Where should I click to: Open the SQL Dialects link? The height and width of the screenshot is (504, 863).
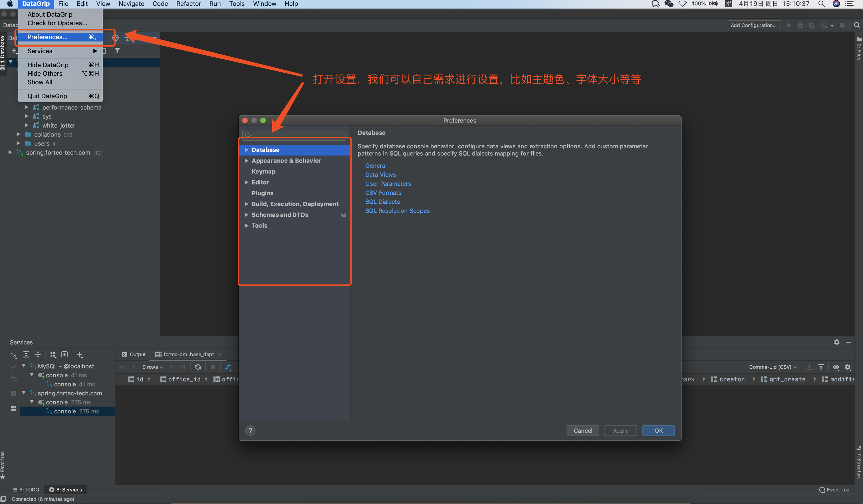(x=382, y=202)
